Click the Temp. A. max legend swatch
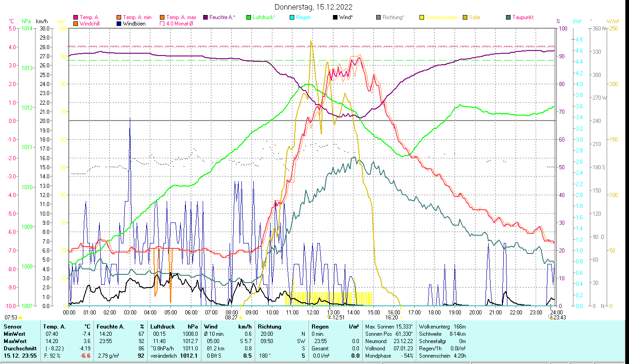 [163, 17]
